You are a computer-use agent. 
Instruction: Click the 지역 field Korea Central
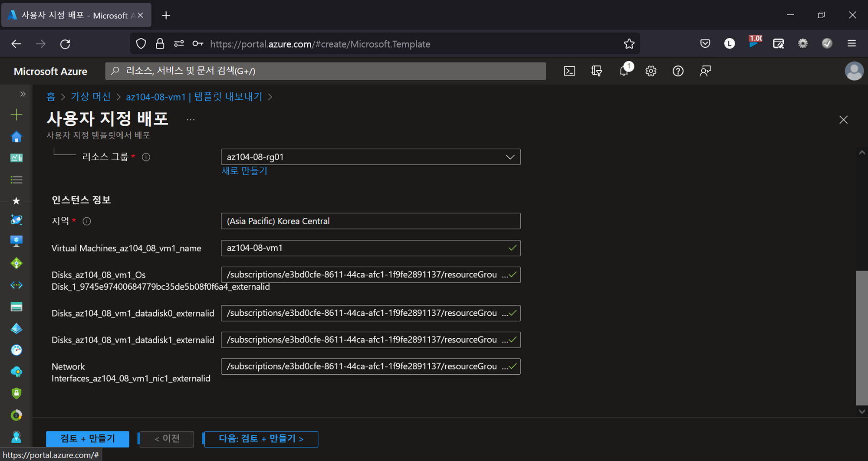pos(371,221)
